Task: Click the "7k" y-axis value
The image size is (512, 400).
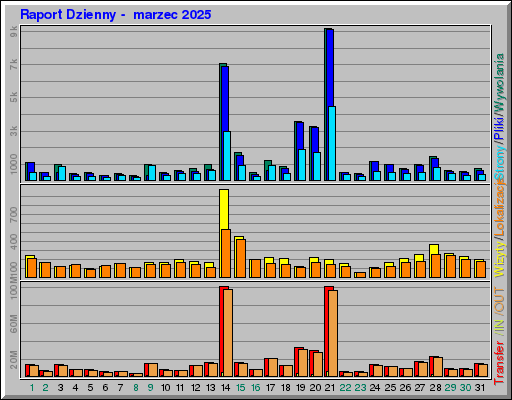Action: pos(13,64)
